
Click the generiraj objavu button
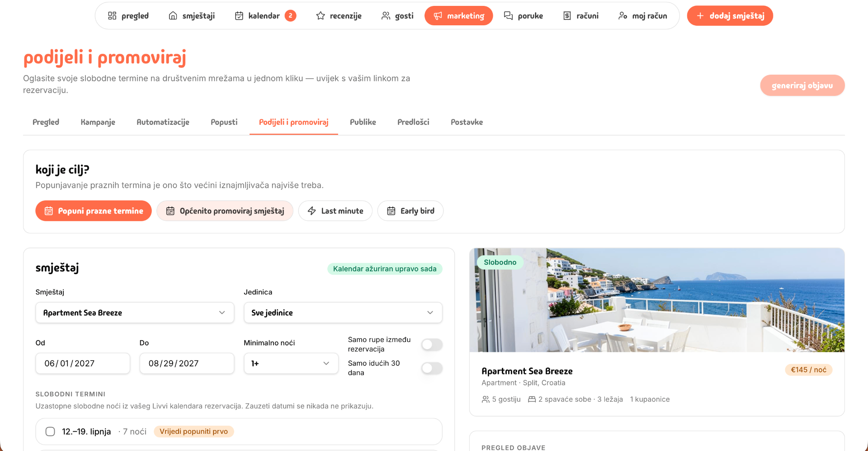pos(802,85)
